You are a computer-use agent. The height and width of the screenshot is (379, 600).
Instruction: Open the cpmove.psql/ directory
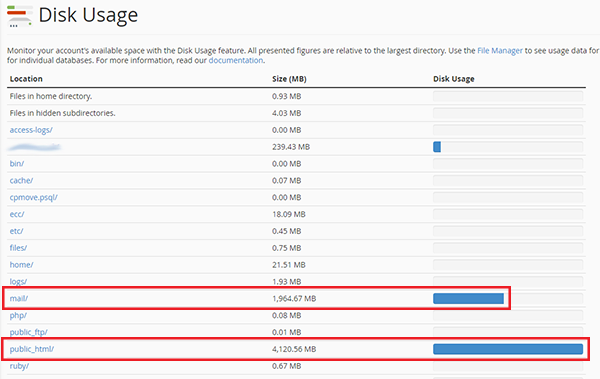click(x=34, y=198)
